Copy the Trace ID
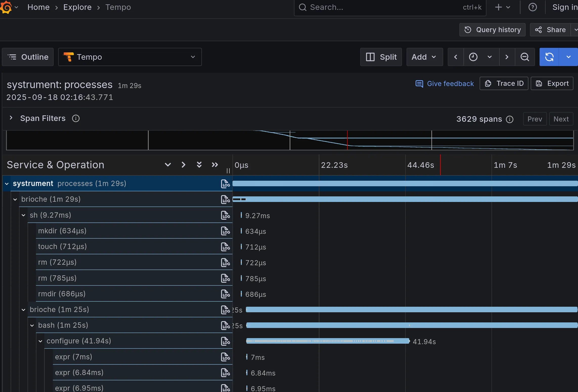 pyautogui.click(x=503, y=83)
